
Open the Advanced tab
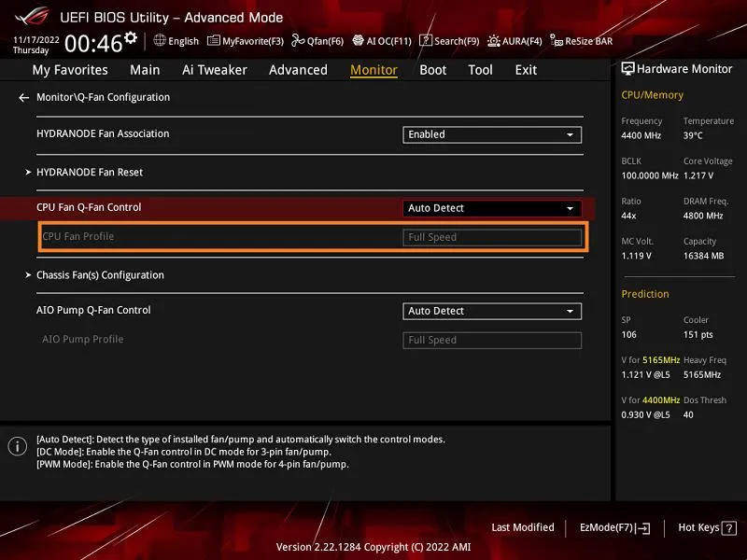(x=298, y=70)
